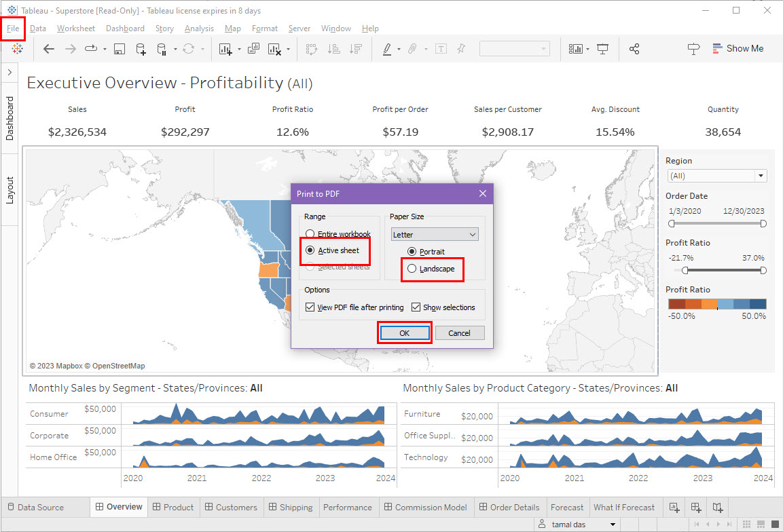Click the Order Date slider start handle
This screenshot has height=532, width=783.
[x=672, y=223]
